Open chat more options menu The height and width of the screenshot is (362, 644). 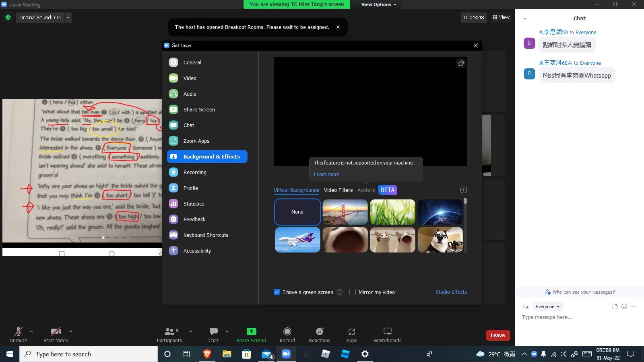634,306
